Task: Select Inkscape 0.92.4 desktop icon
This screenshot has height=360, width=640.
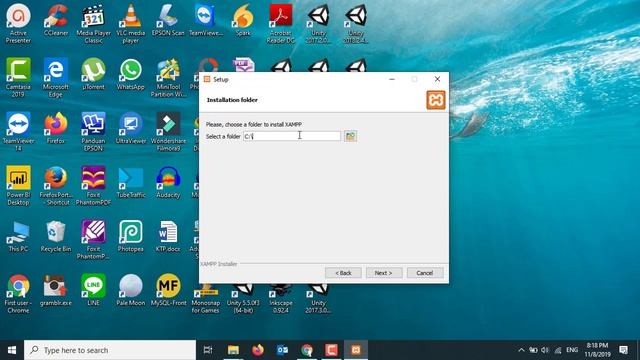Action: [x=281, y=300]
